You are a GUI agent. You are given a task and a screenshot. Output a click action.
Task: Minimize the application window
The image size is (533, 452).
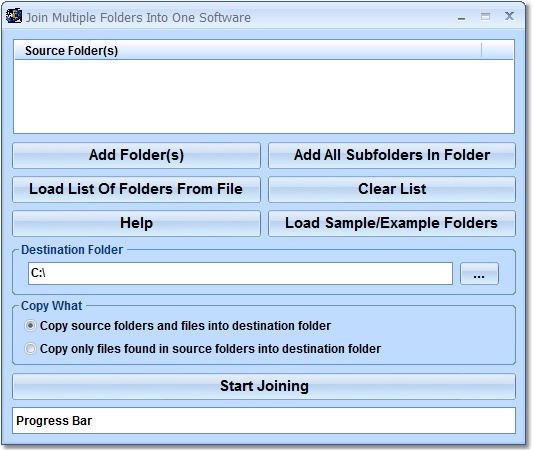(461, 17)
